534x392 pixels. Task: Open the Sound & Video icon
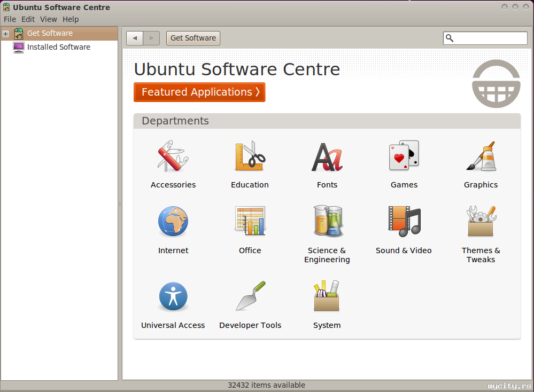(405, 221)
